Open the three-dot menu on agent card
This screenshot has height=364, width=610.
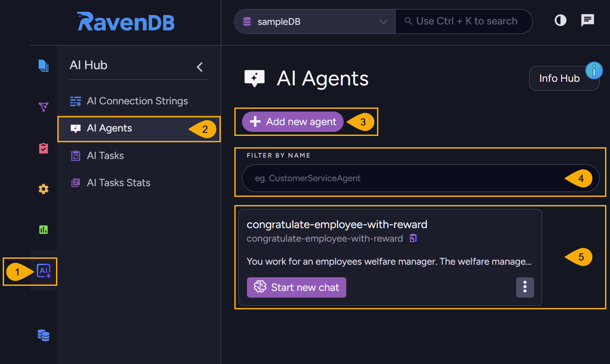525,287
